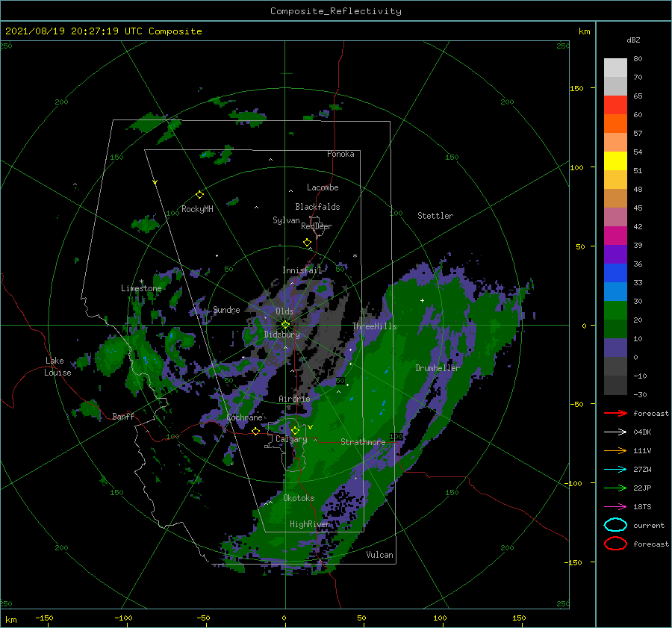Click the Stettler city label
The width and height of the screenshot is (672, 628).
pyautogui.click(x=435, y=216)
